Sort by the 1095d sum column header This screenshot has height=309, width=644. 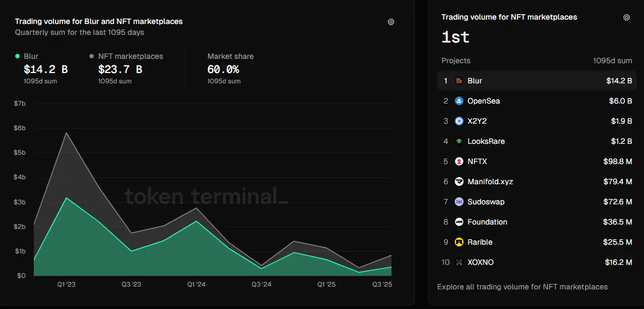[612, 61]
